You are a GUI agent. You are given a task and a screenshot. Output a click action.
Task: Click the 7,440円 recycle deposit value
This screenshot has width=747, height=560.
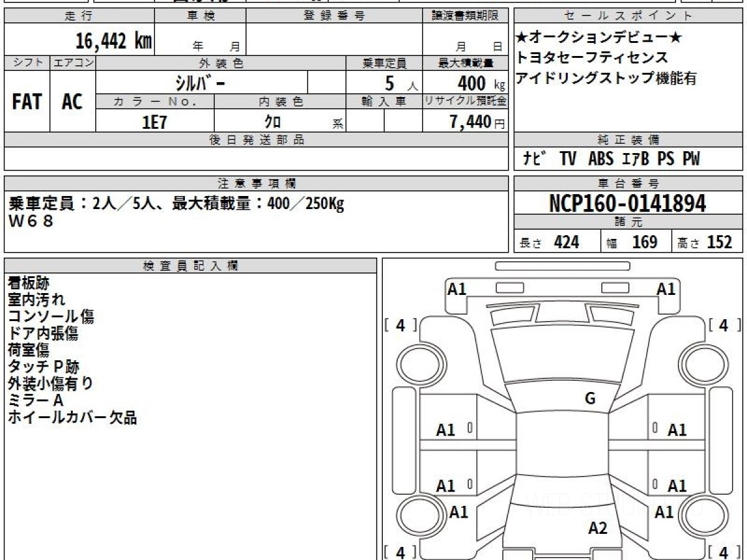click(477, 123)
